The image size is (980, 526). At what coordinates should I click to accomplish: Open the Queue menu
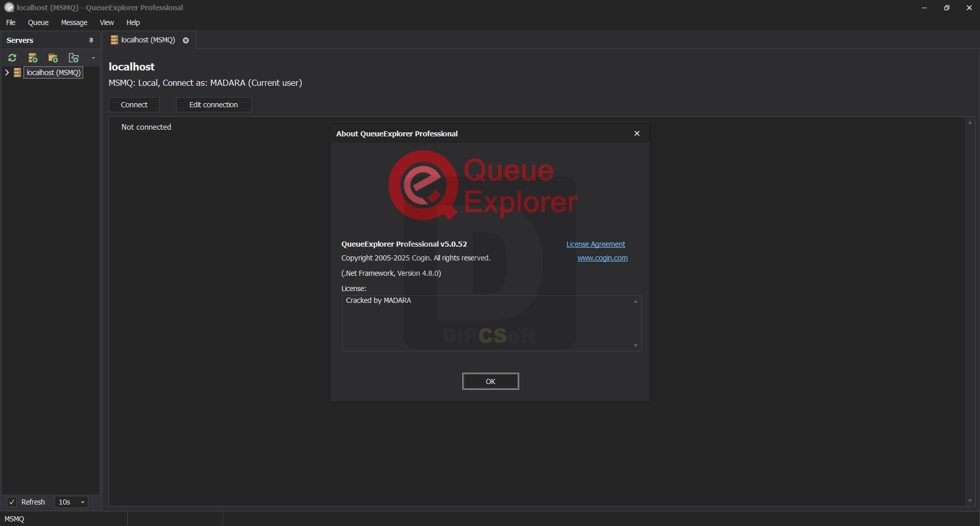(38, 22)
